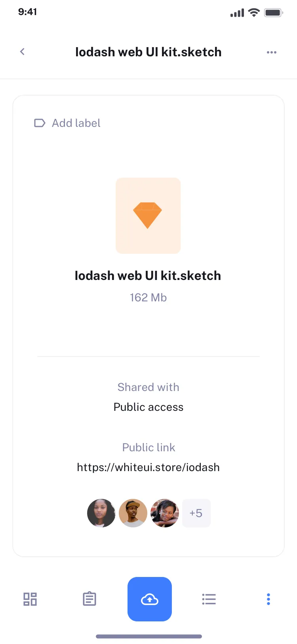Select the Sketch diamond file icon

[148, 215]
